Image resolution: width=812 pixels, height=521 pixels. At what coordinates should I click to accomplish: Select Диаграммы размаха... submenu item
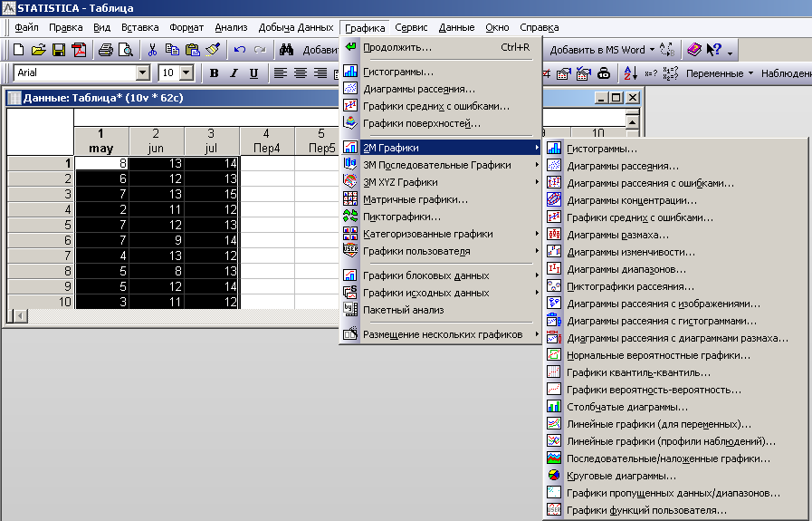pyautogui.click(x=675, y=235)
